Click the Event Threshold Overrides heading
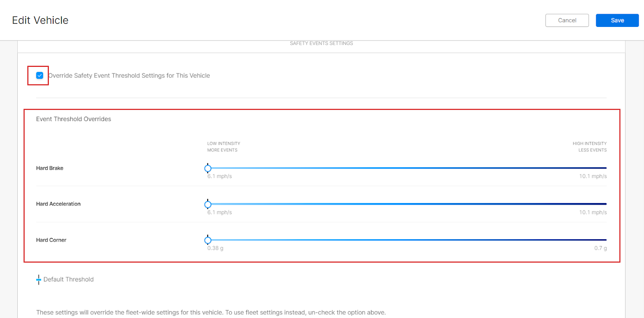 (74, 119)
